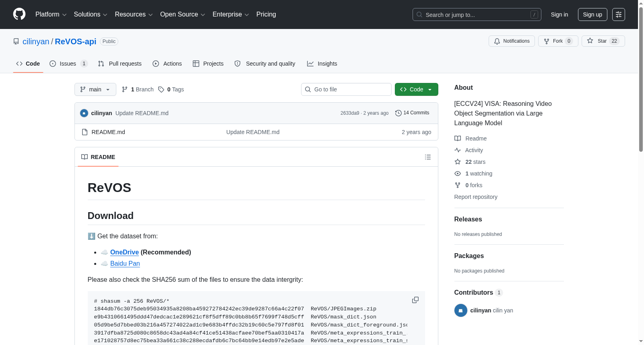
Task: Open the Packages section heading link
Action: [x=469, y=256]
